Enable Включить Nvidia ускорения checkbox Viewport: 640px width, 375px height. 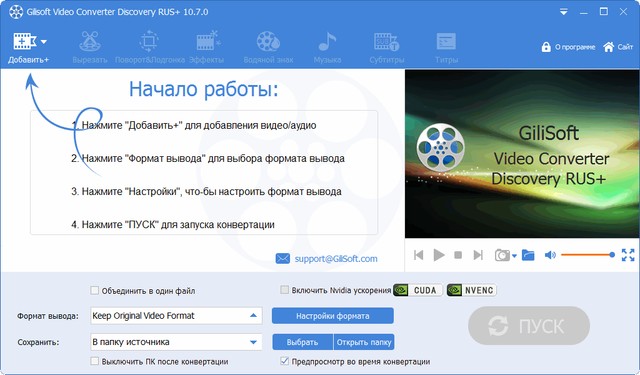[284, 290]
